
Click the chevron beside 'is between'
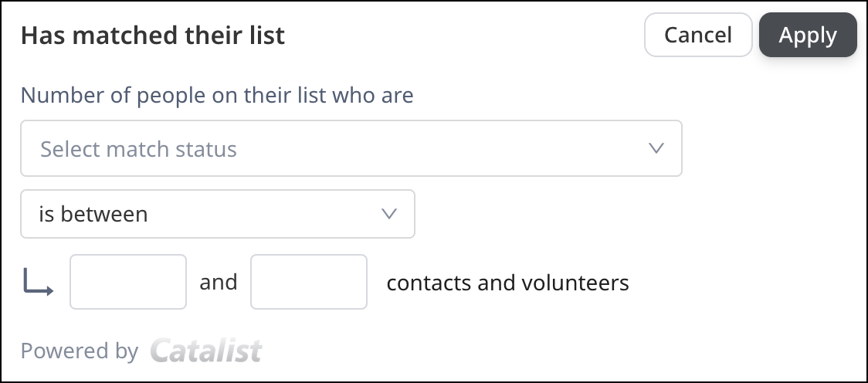[x=390, y=214]
